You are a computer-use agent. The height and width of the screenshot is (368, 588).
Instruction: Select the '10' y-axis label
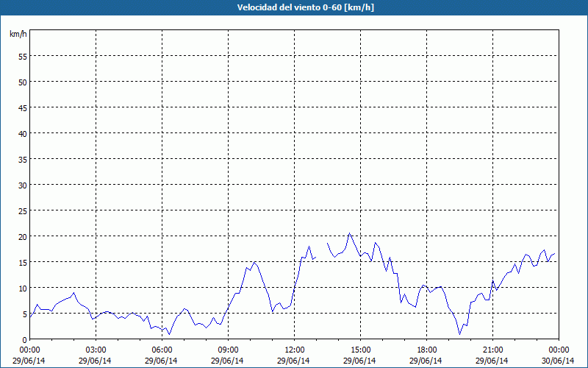[23, 289]
